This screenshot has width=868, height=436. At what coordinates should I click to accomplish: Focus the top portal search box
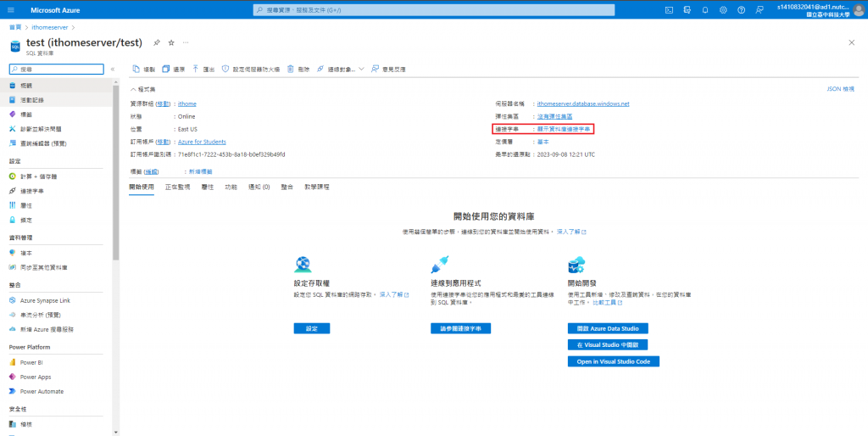(434, 10)
